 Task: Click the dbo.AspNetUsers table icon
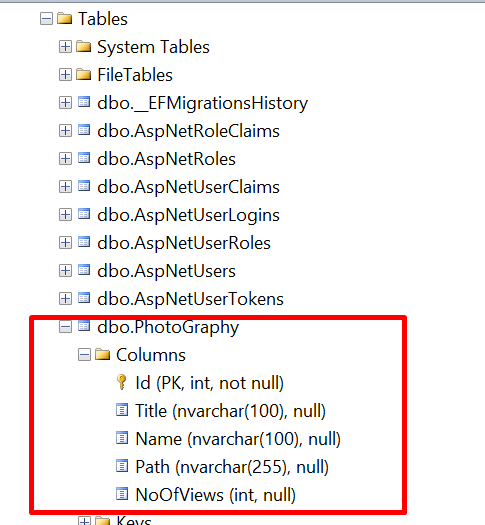tap(84, 270)
